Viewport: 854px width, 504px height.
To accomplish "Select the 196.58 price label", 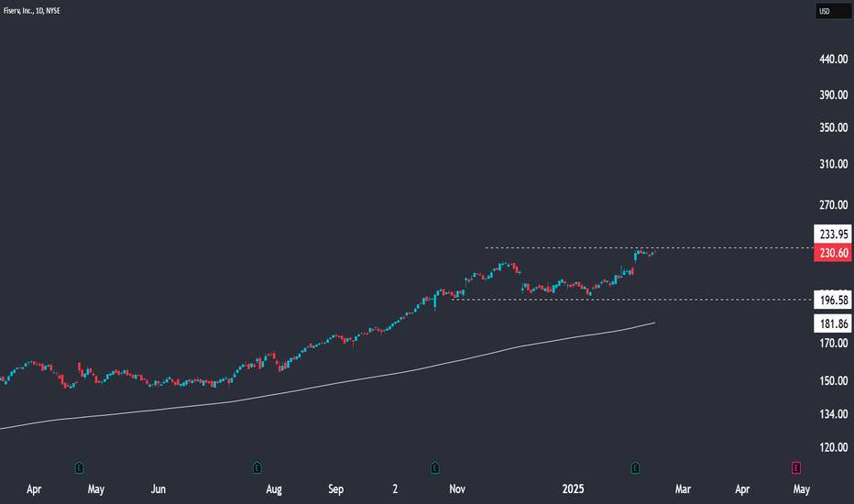I will click(833, 301).
